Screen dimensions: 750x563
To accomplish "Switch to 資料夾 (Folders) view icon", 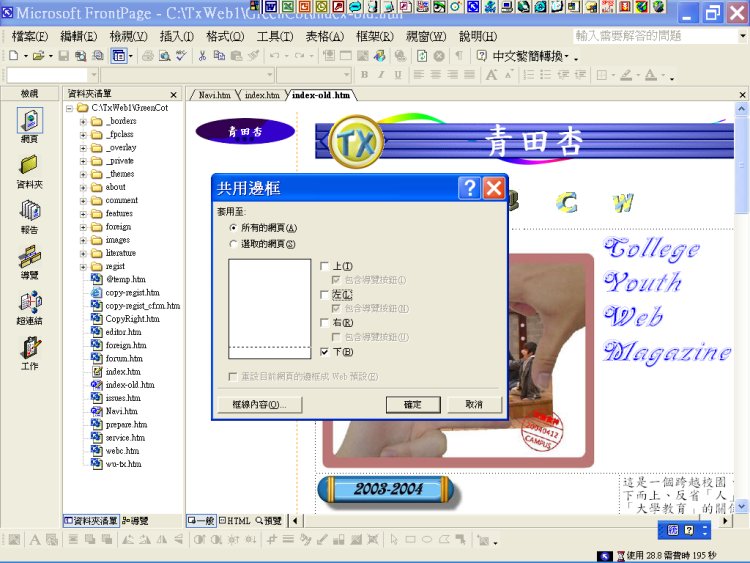I will point(29,165).
